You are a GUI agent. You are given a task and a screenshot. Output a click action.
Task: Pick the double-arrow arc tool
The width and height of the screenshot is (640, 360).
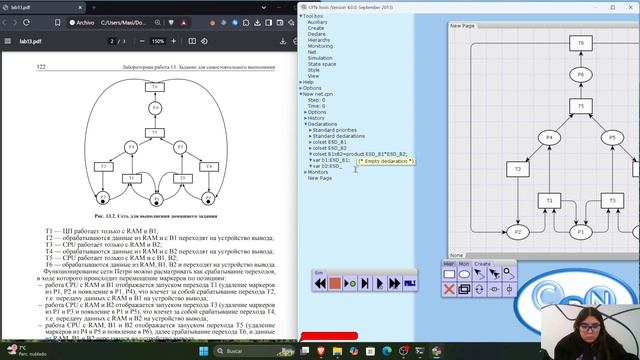[x=494, y=275]
